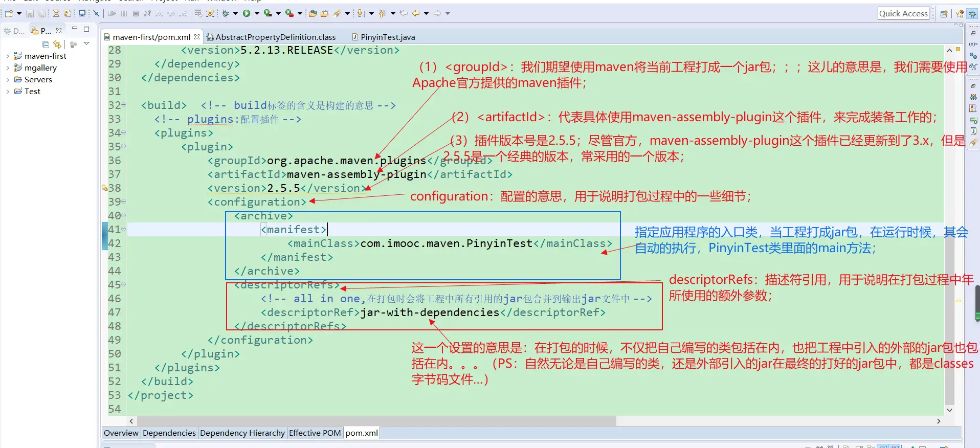Click the Open Perspective icon
980x448 pixels.
click(944, 14)
